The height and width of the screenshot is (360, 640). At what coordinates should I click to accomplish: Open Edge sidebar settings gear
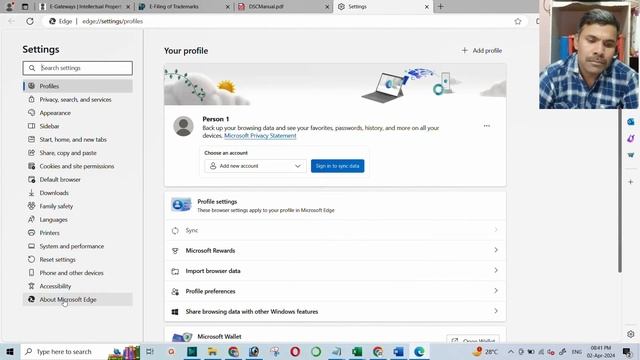[631, 334]
